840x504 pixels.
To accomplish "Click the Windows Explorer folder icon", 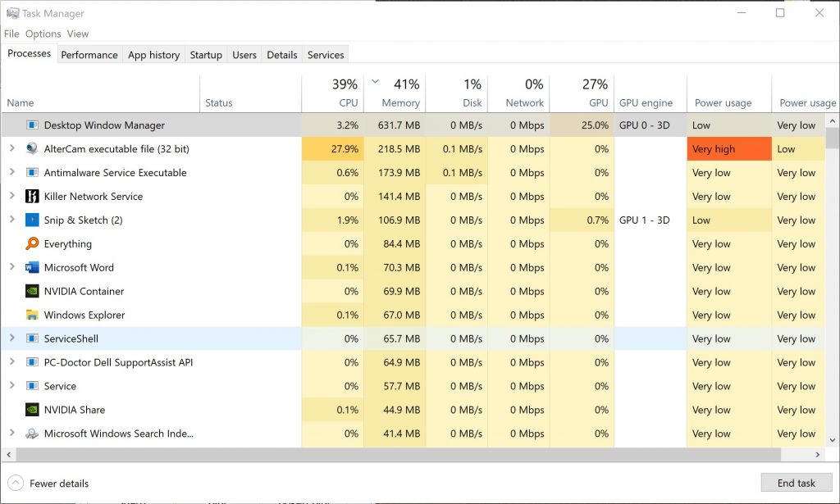I will coord(32,315).
